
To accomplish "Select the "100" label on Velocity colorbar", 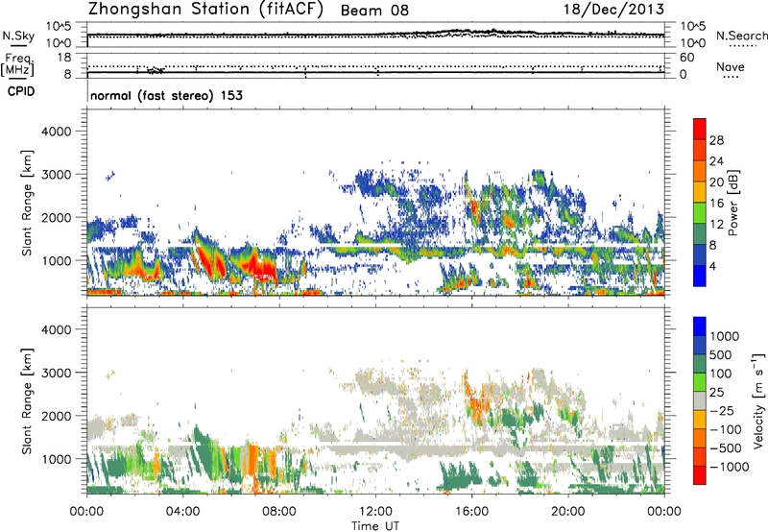I will (721, 374).
